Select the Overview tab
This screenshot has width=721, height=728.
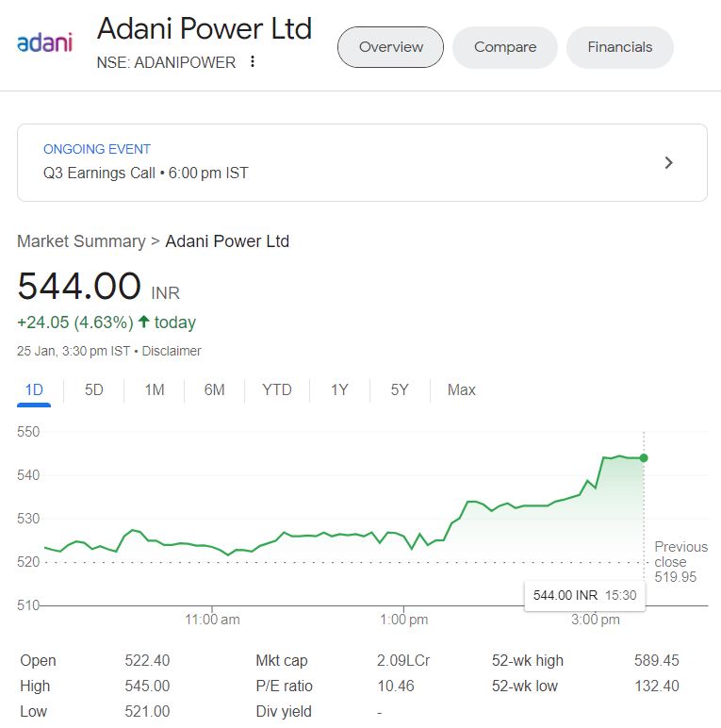(390, 47)
